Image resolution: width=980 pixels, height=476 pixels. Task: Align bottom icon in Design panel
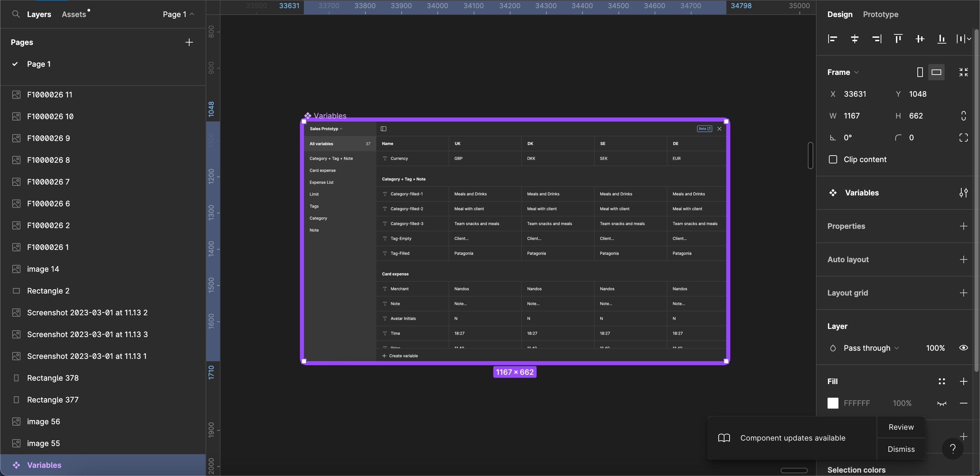point(942,39)
